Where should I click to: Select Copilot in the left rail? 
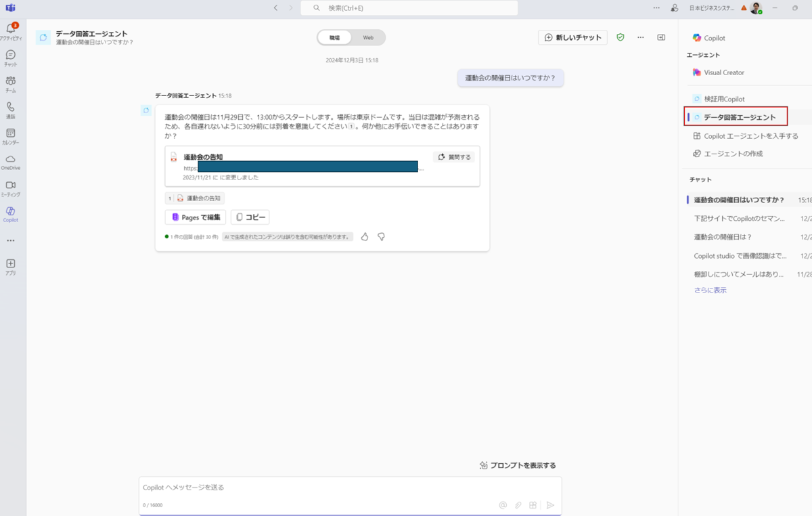coord(11,214)
